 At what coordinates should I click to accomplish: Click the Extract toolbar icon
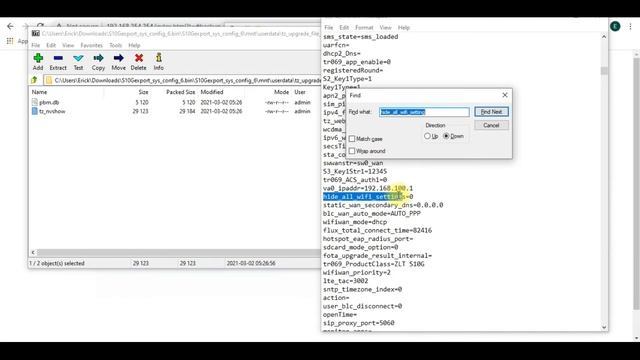pos(58,62)
